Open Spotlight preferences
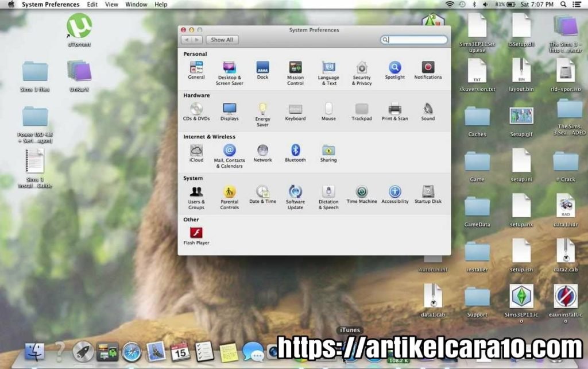Viewport: 588px width, 369px height. pyautogui.click(x=394, y=68)
